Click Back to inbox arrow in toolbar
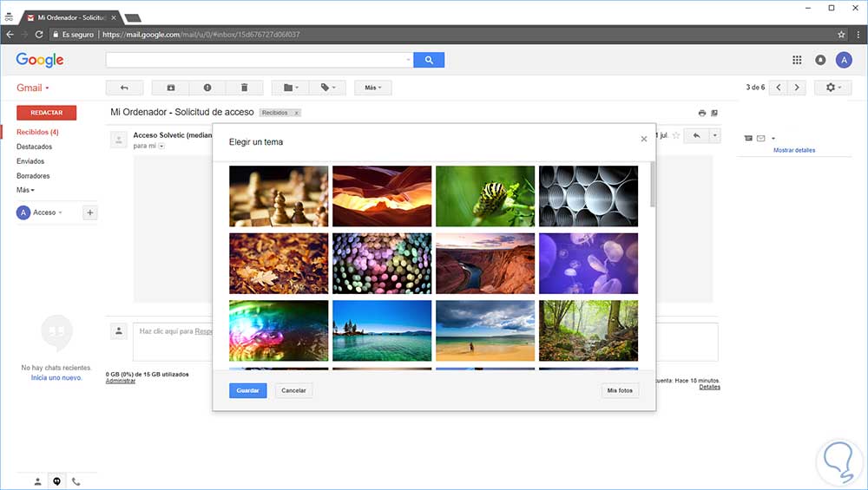Image resolution: width=868 pixels, height=490 pixels. pyautogui.click(x=124, y=88)
